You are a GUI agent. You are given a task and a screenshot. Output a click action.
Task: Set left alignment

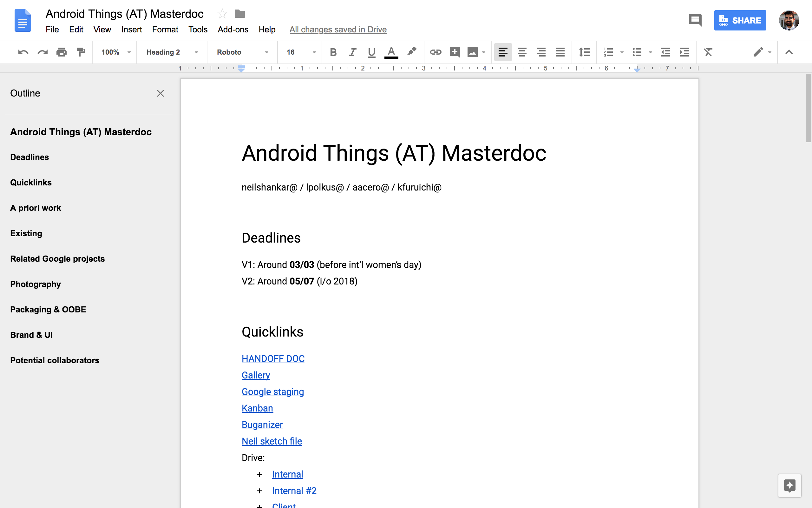(503, 52)
